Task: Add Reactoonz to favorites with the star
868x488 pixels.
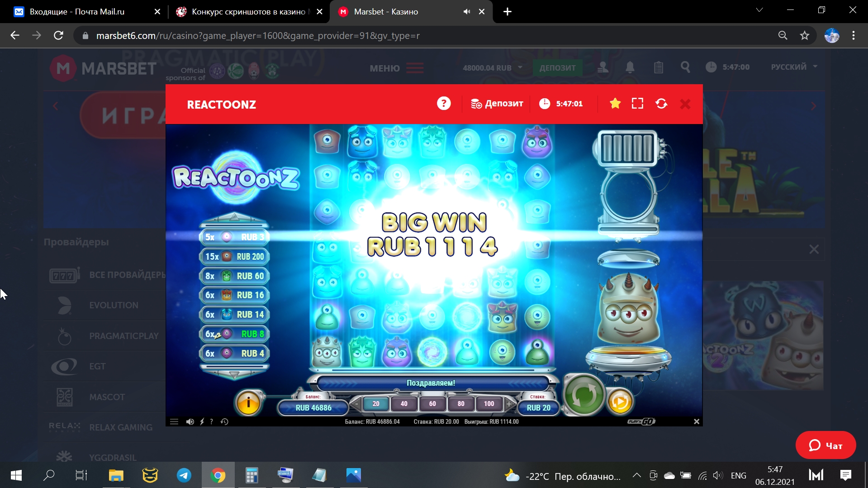Action: (615, 104)
